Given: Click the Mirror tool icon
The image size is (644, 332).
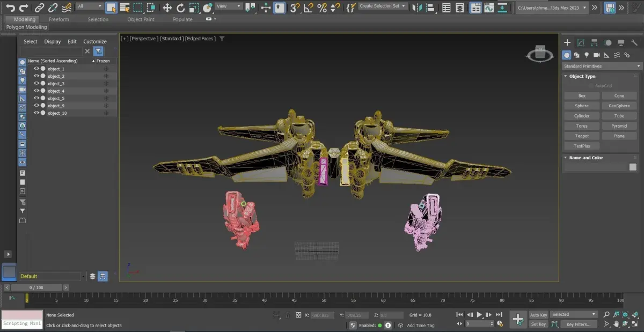Looking at the screenshot, I should tap(418, 8).
